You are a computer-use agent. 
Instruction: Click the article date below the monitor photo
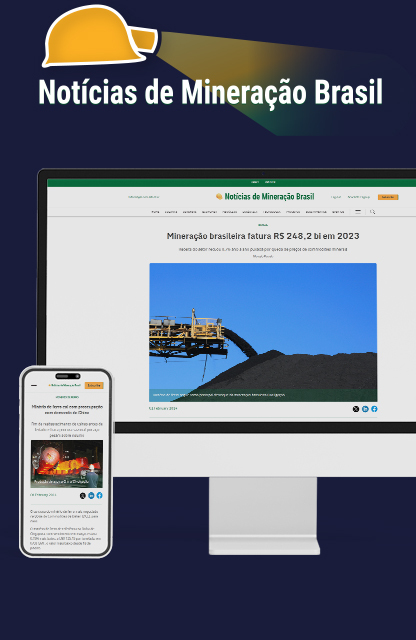[x=163, y=408]
